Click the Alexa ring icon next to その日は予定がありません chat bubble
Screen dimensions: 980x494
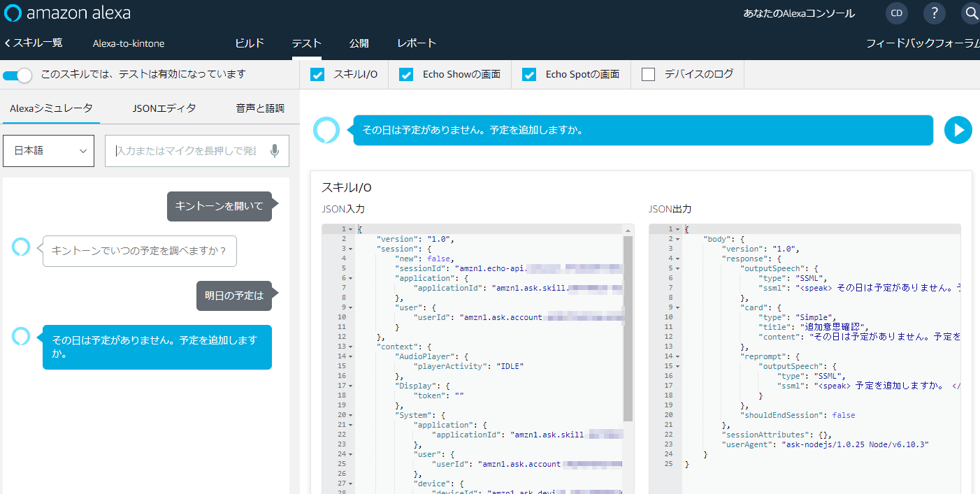pyautogui.click(x=22, y=336)
